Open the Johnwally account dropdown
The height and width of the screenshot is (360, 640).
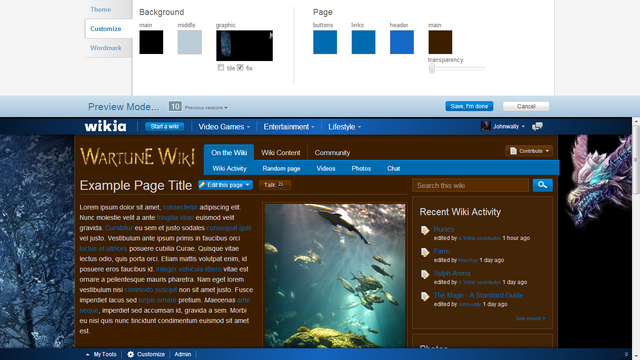509,127
